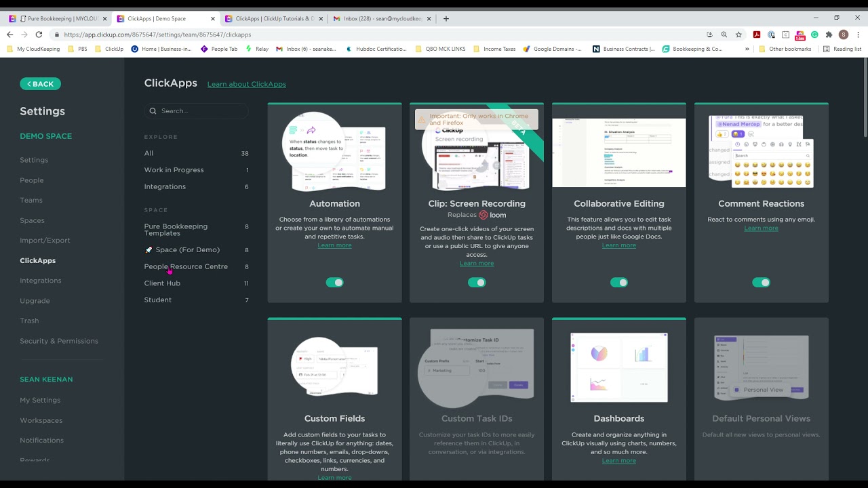Close the ClickApps Demo Space tab
868x488 pixels.
213,19
